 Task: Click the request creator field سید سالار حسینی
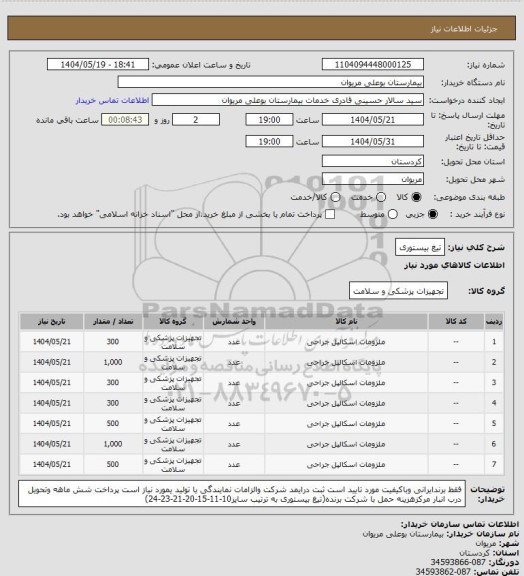point(288,100)
